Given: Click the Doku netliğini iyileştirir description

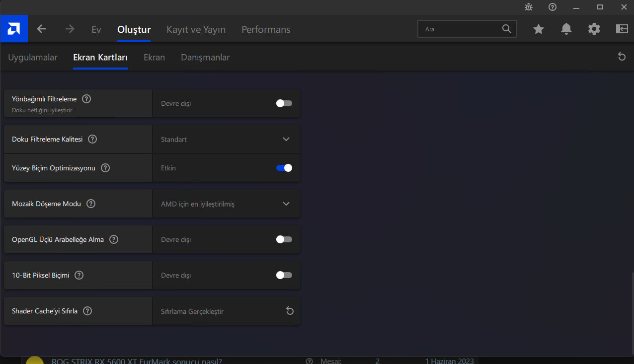Looking at the screenshot, I should point(42,110).
